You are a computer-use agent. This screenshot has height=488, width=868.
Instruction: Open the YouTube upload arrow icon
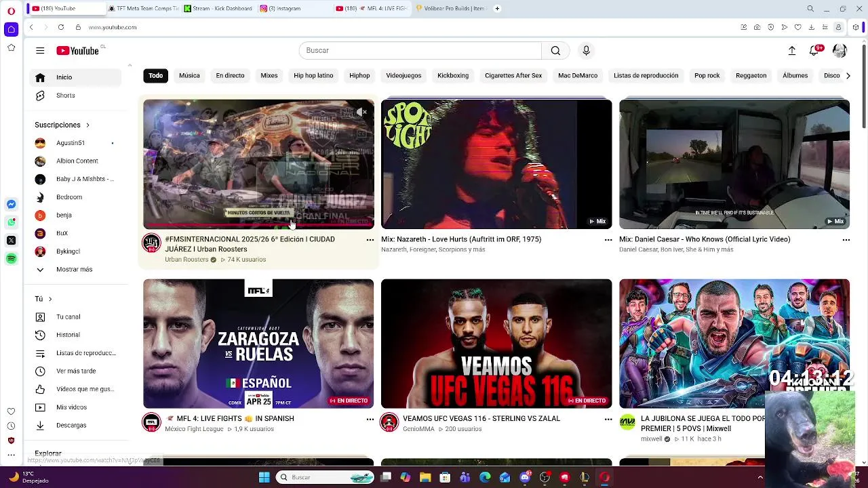pos(791,51)
